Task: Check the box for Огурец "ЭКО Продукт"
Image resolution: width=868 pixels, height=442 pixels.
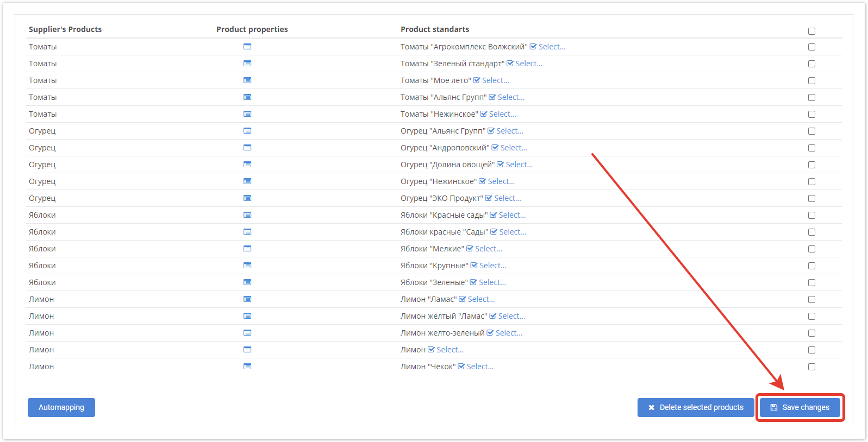Action: click(x=811, y=199)
